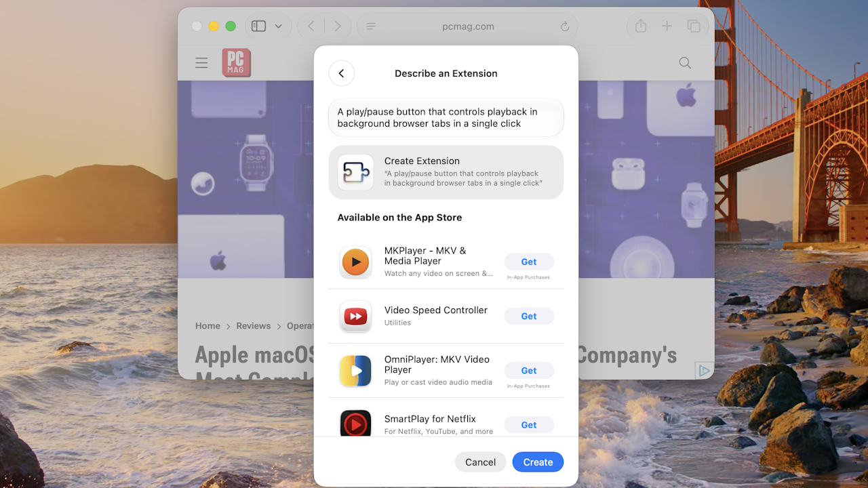
Task: Open the Video Speed Controller icon
Action: pos(355,316)
